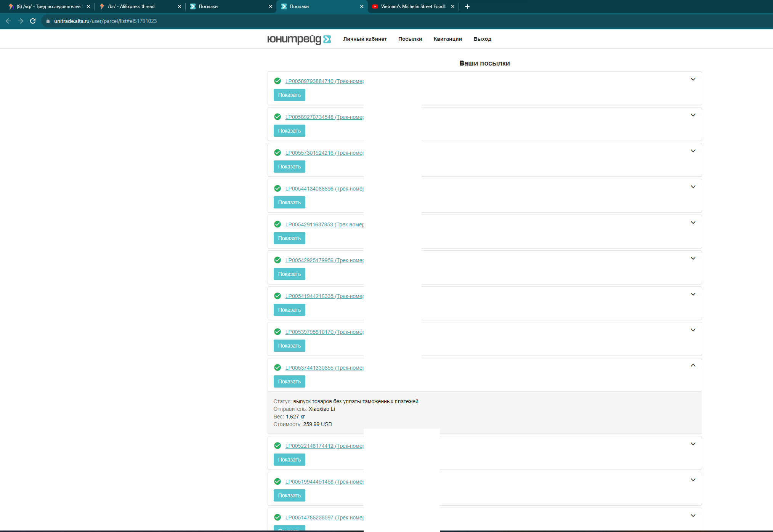Click the browser forward arrow

point(21,21)
